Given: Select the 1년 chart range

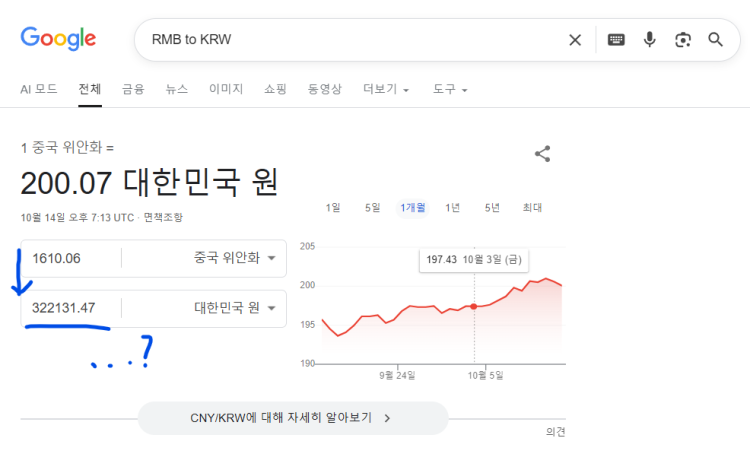Looking at the screenshot, I should (x=452, y=208).
